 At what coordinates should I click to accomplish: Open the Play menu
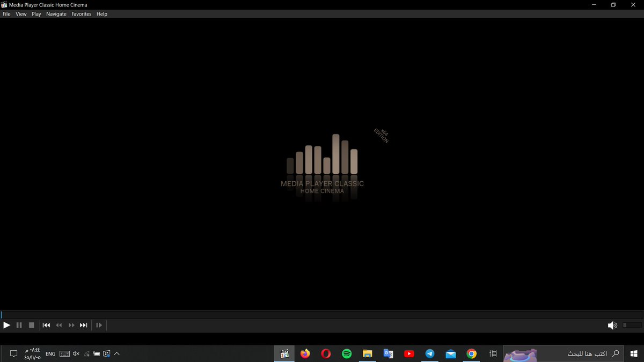[36, 14]
